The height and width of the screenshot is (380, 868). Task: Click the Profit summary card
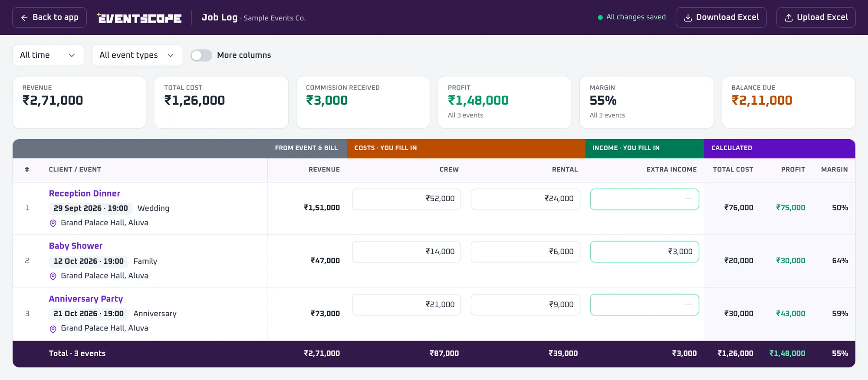click(505, 102)
